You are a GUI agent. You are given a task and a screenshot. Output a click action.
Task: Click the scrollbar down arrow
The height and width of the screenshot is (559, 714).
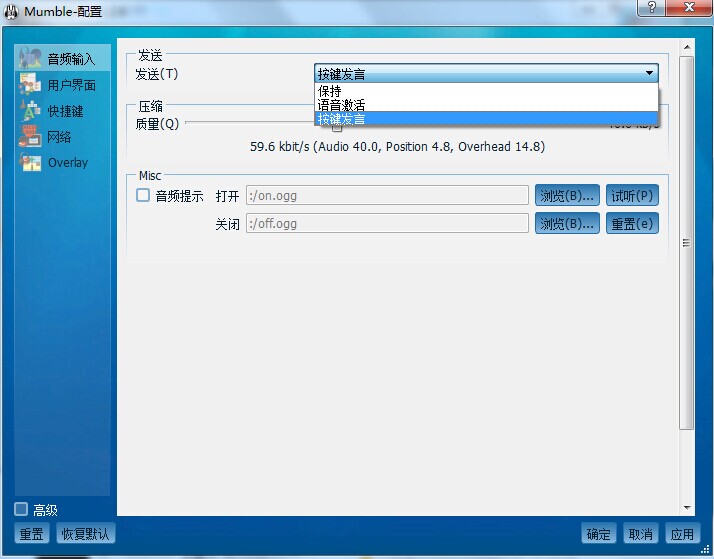point(687,508)
